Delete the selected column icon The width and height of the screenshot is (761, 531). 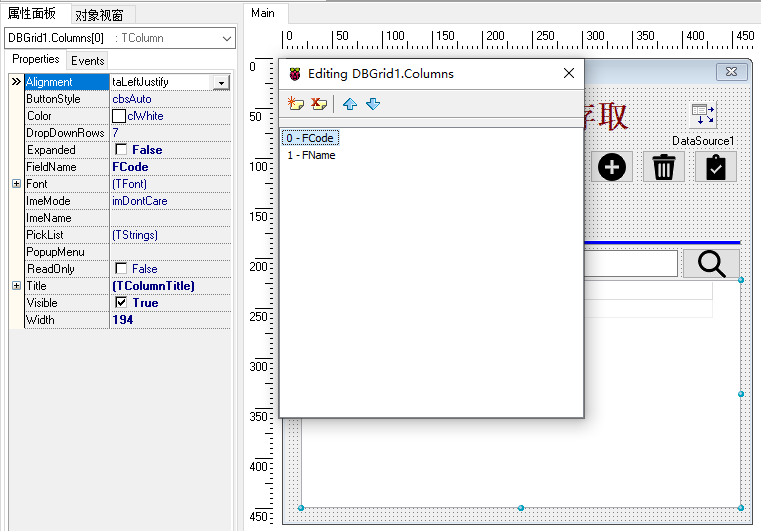coord(319,103)
